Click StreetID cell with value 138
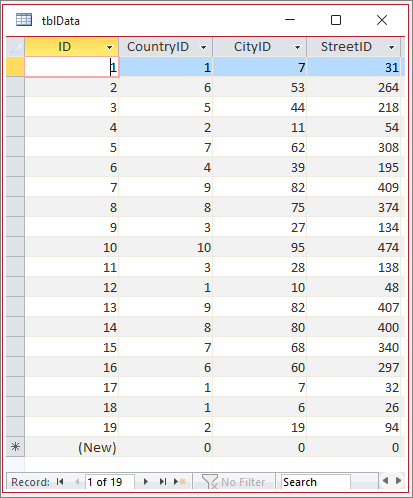413x498 pixels. click(353, 267)
